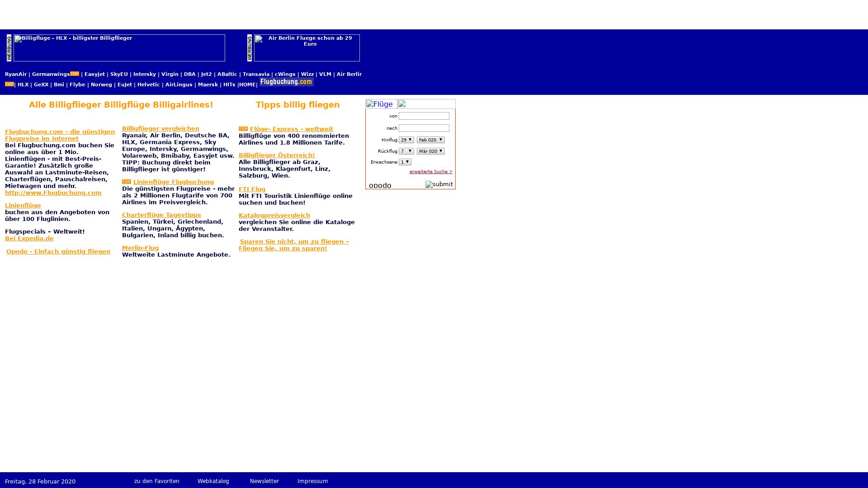Open the Katalogpreisvergleich link
The height and width of the screenshot is (488, 868).
[274, 215]
